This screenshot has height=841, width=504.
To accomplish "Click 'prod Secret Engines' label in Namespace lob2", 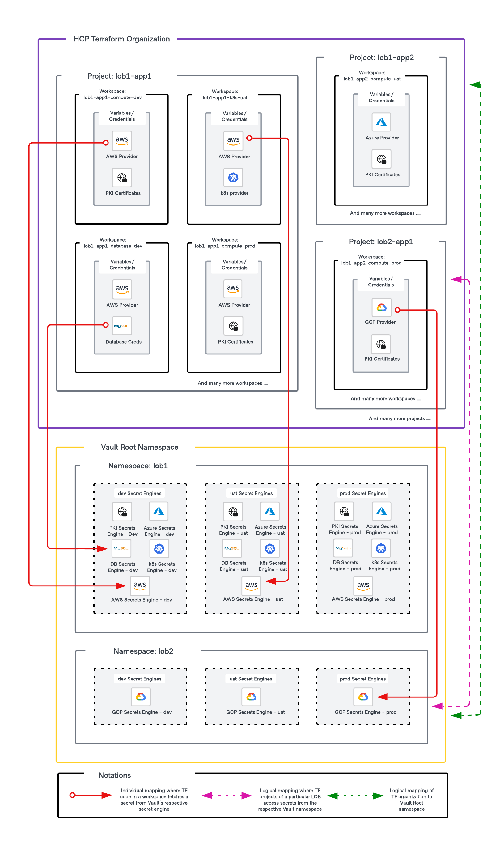I will tap(363, 679).
